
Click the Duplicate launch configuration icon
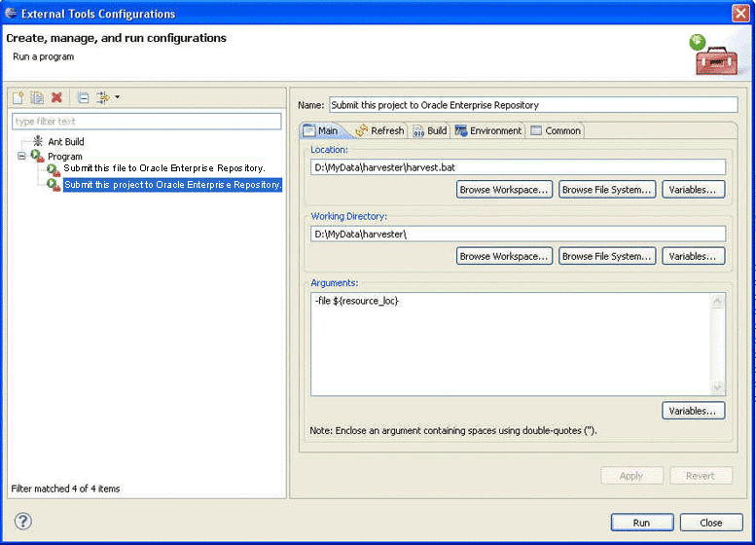click(37, 98)
